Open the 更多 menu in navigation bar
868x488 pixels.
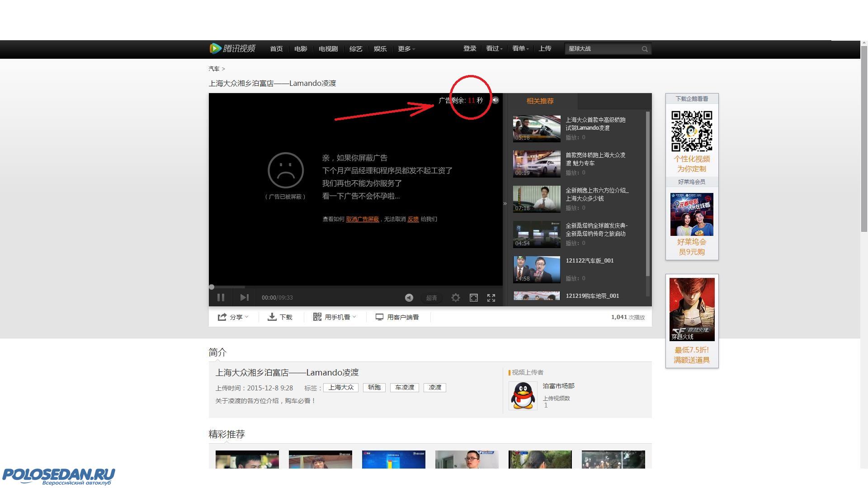point(406,49)
